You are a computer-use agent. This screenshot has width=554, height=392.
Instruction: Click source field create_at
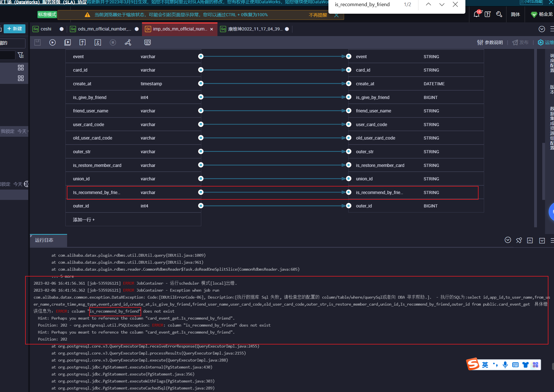pos(82,84)
